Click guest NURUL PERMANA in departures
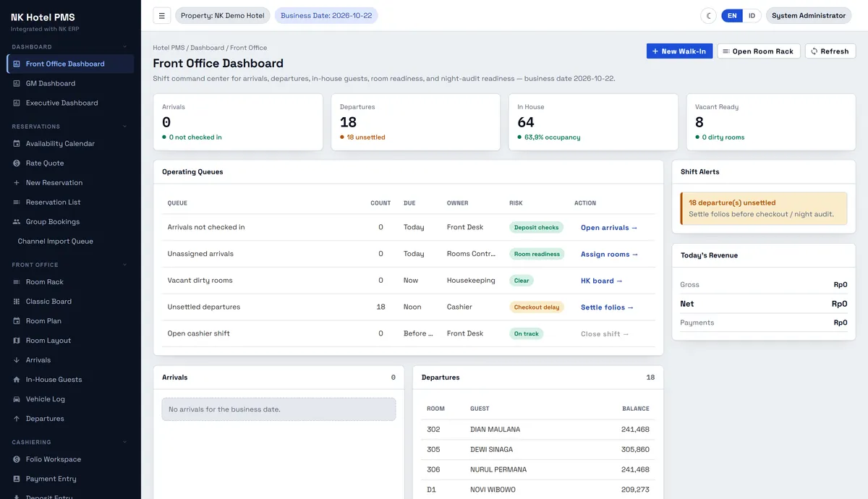The height and width of the screenshot is (499, 868). (x=498, y=469)
